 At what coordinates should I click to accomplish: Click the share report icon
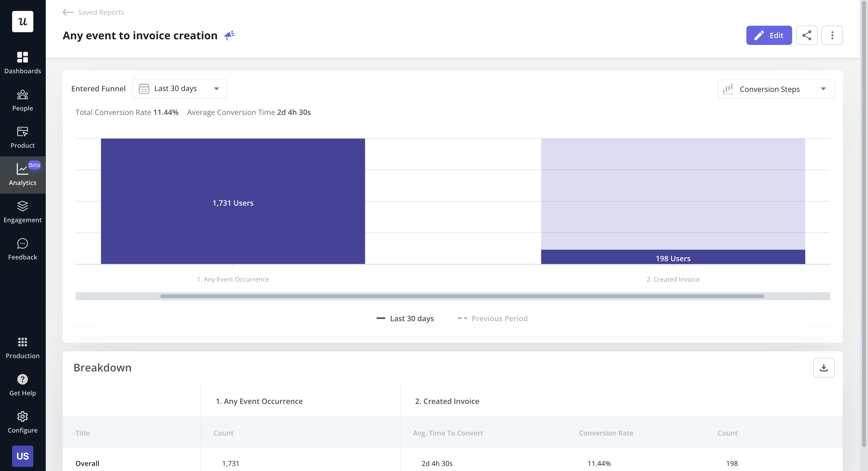tap(807, 35)
